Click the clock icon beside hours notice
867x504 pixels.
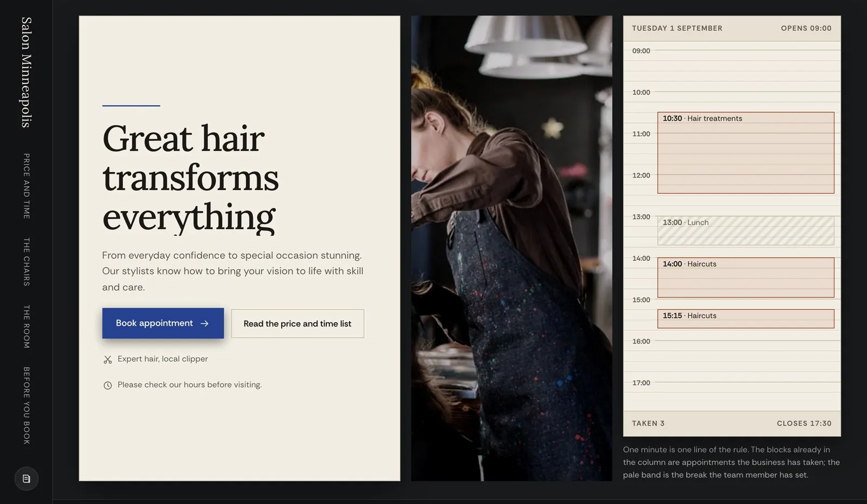[108, 385]
